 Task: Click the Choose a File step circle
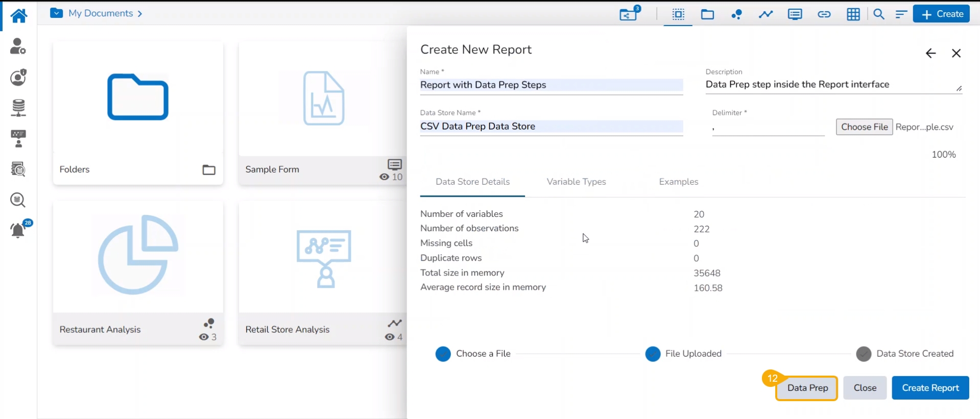point(443,354)
